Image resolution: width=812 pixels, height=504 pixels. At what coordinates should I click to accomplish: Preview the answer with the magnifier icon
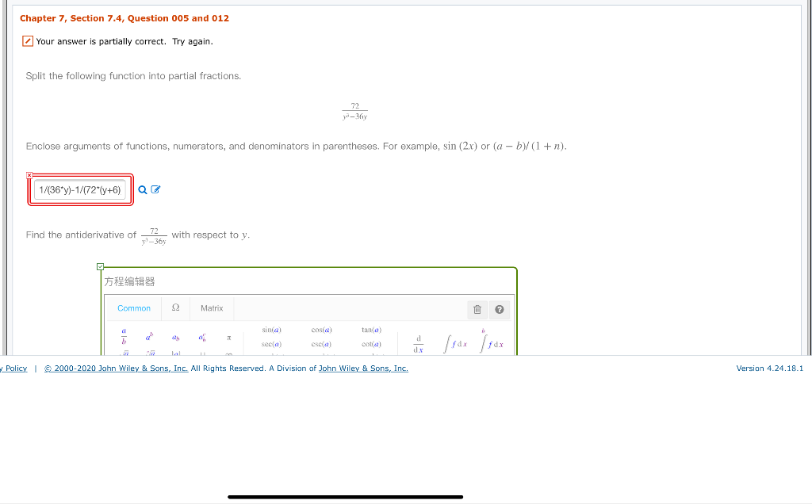(x=141, y=189)
